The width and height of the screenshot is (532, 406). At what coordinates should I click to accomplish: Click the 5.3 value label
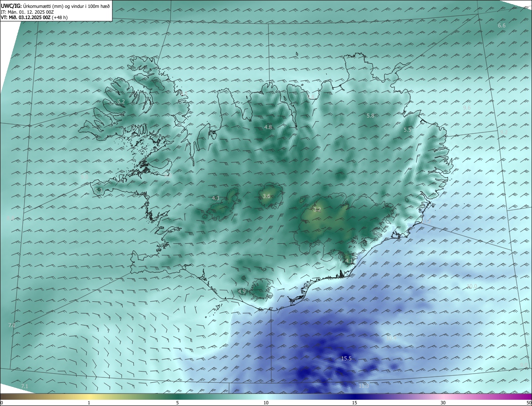(x=99, y=190)
